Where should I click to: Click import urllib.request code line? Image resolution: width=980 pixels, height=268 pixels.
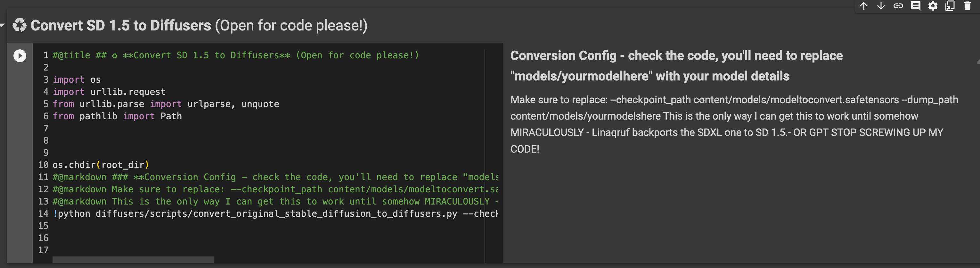coord(109,92)
